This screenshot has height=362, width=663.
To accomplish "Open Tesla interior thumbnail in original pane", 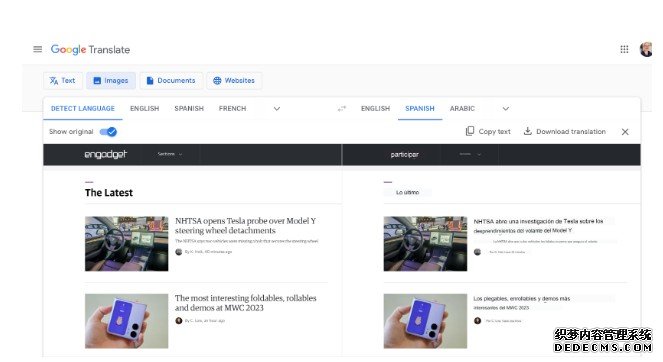I will (x=126, y=244).
